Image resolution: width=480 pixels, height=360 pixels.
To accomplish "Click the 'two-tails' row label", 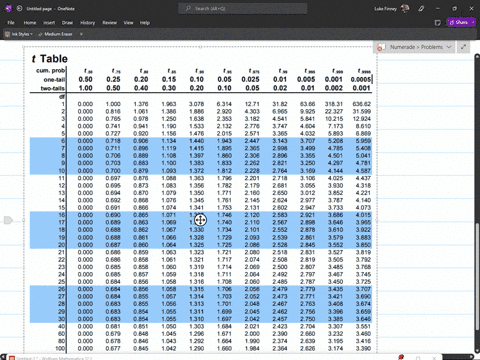I will tap(53, 88).
